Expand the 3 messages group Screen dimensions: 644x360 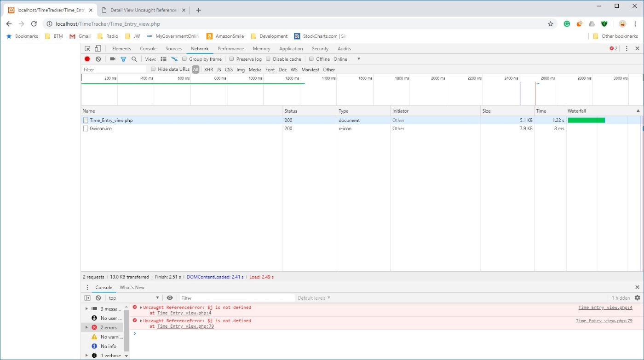[86, 309]
